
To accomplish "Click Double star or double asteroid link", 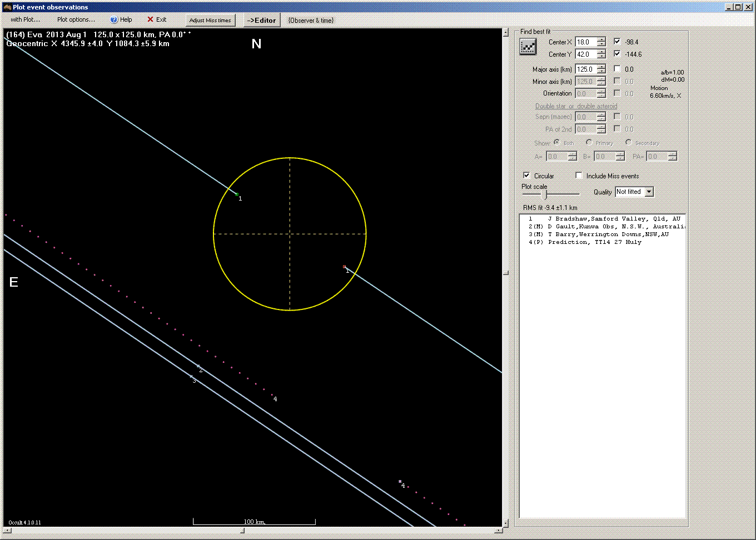I will pyautogui.click(x=576, y=106).
